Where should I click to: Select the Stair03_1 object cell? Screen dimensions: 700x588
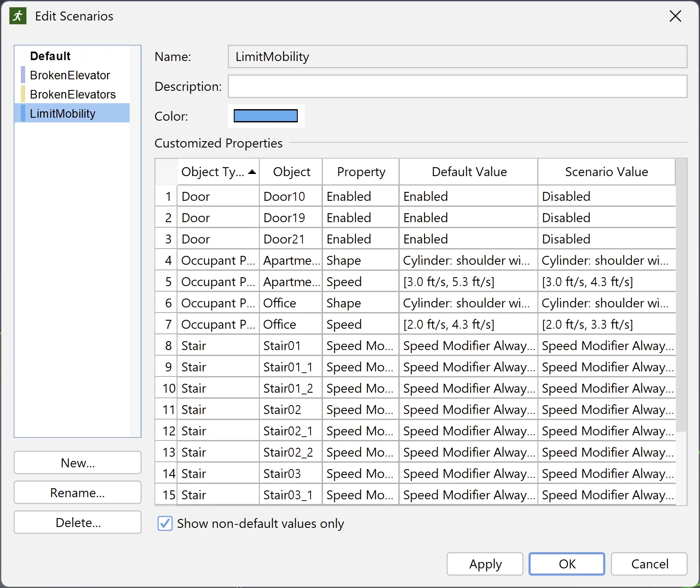291,495
